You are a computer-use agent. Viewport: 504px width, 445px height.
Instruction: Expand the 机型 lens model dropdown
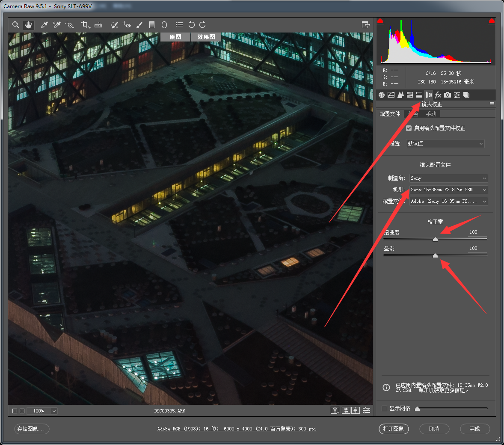pos(448,190)
